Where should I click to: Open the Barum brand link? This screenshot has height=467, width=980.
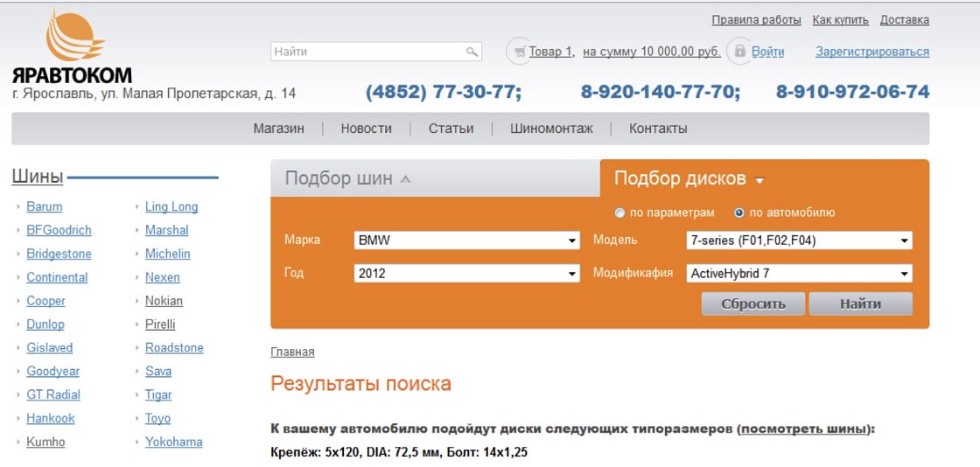click(x=45, y=206)
